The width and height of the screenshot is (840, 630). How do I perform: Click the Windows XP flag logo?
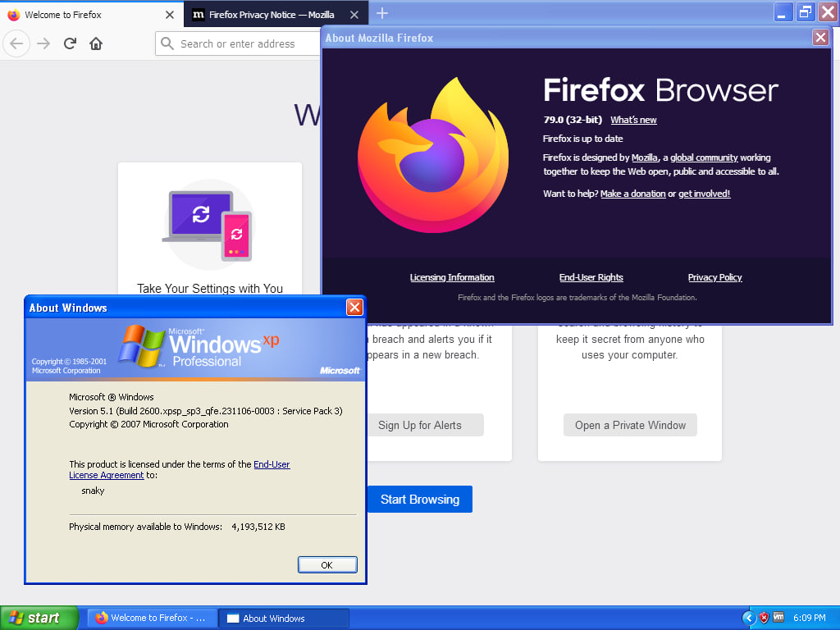pos(141,345)
